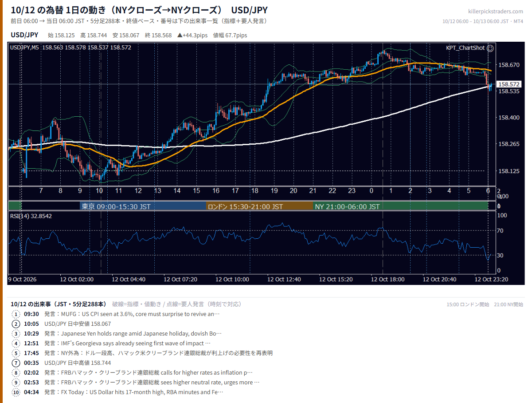Click the 終 158.568 close value
532x403 pixels.
coord(158,35)
